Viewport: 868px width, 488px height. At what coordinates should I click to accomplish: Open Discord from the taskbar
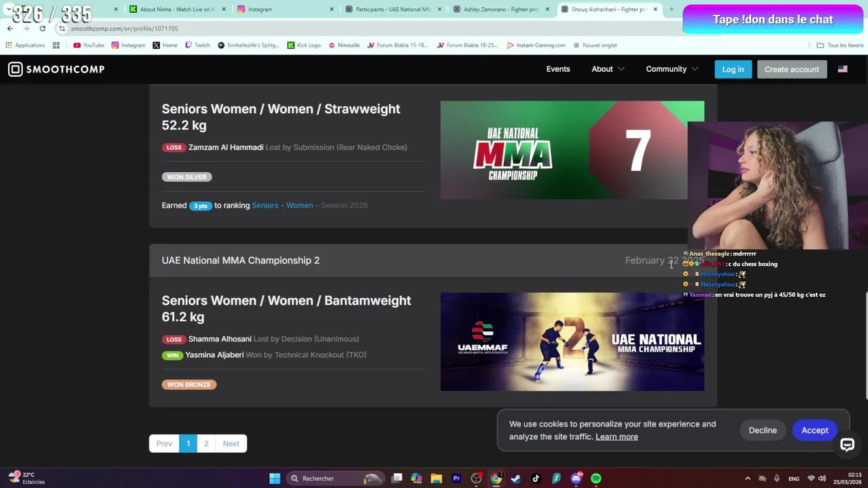[576, 479]
